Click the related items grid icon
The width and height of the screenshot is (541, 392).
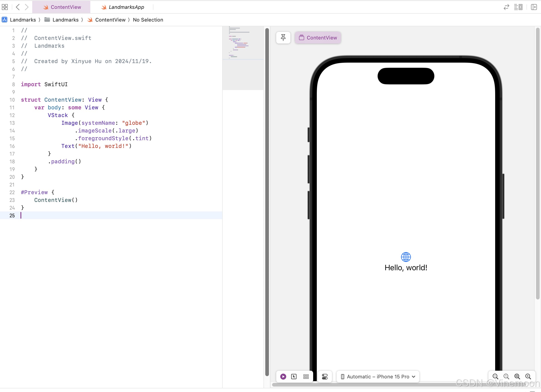click(5, 7)
